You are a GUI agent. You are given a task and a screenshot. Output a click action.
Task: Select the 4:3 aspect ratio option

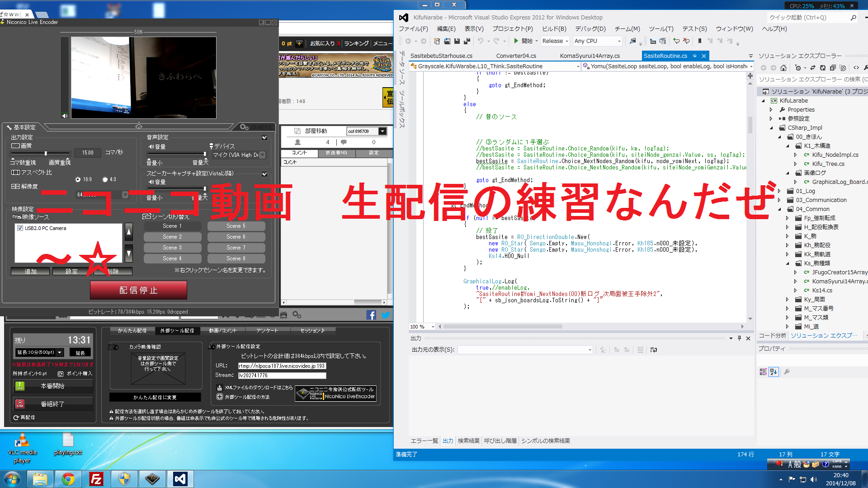105,179
